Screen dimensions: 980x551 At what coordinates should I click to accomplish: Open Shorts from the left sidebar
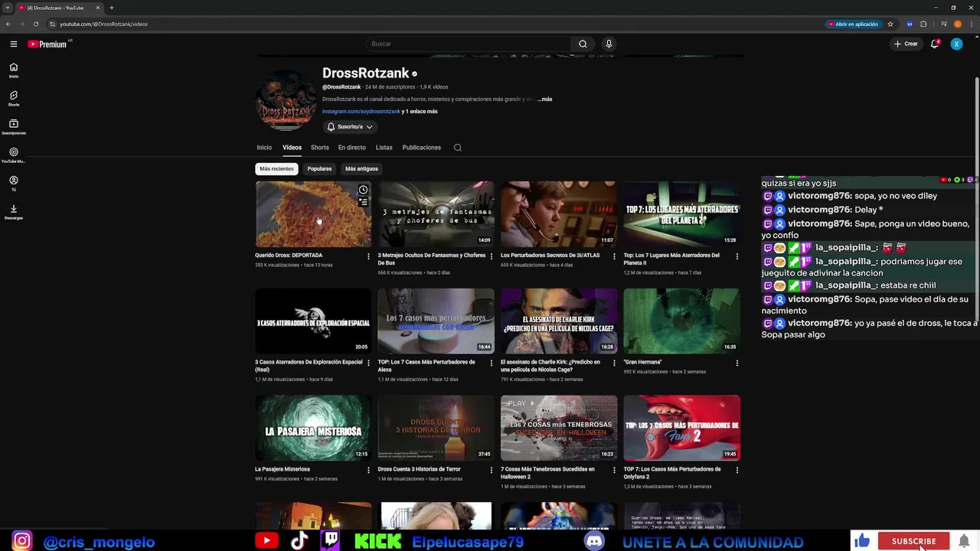(14, 99)
